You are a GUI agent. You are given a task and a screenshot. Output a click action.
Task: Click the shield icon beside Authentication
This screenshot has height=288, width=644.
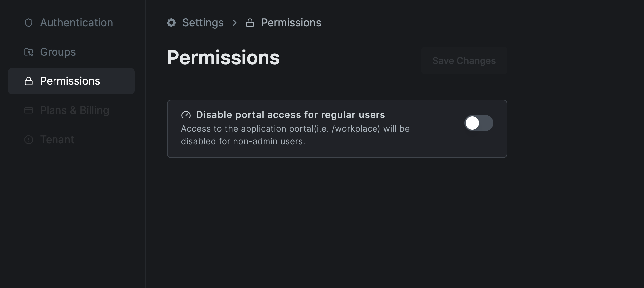[29, 23]
